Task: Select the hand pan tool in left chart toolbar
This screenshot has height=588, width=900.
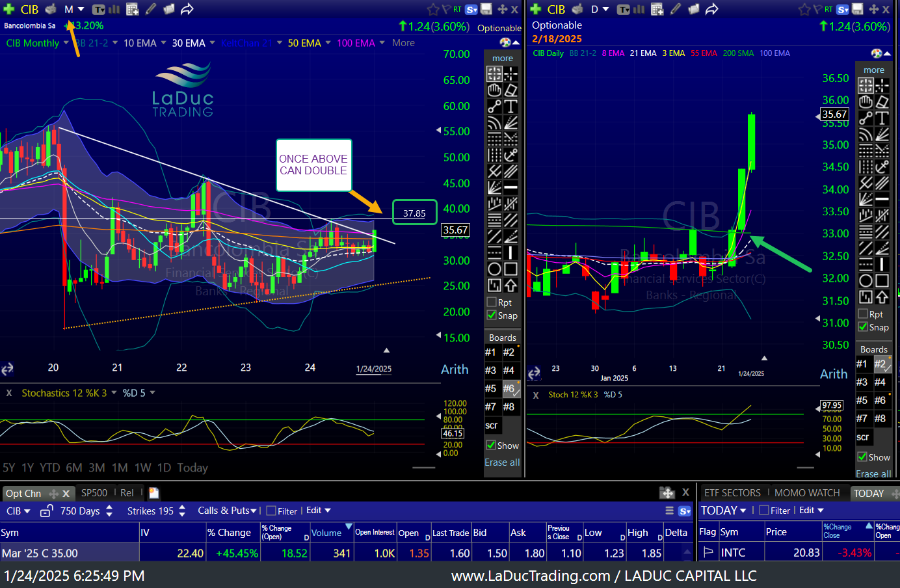Action: (495, 90)
